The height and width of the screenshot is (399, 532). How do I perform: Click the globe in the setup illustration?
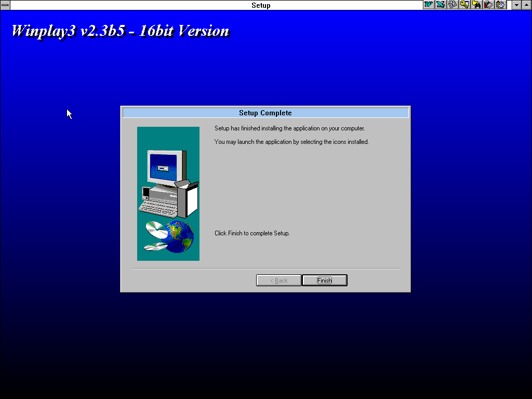click(x=179, y=236)
